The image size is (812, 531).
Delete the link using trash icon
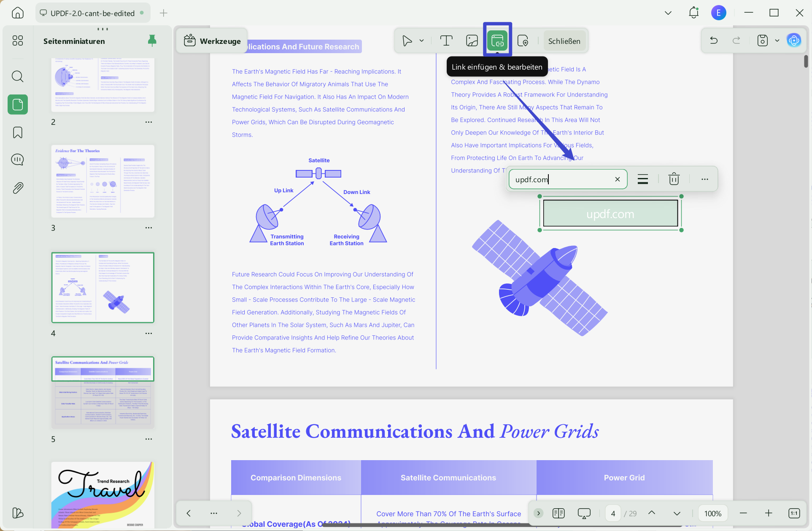(x=674, y=179)
